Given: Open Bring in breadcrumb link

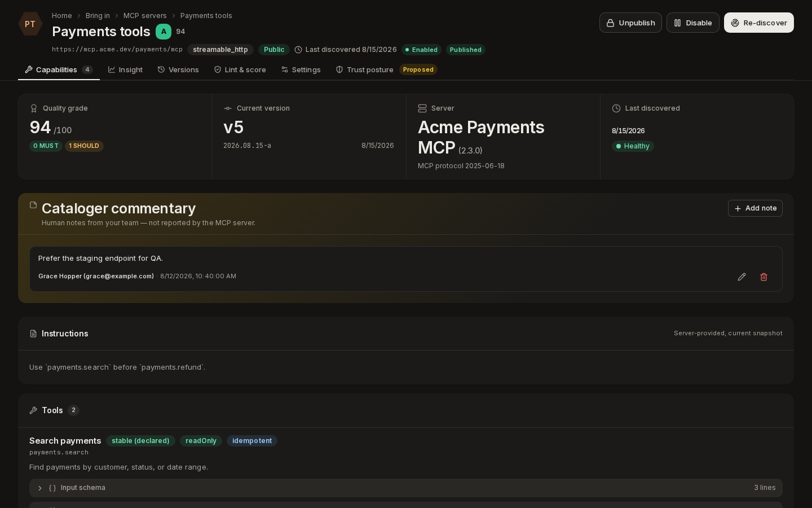Looking at the screenshot, I should pyautogui.click(x=98, y=16).
